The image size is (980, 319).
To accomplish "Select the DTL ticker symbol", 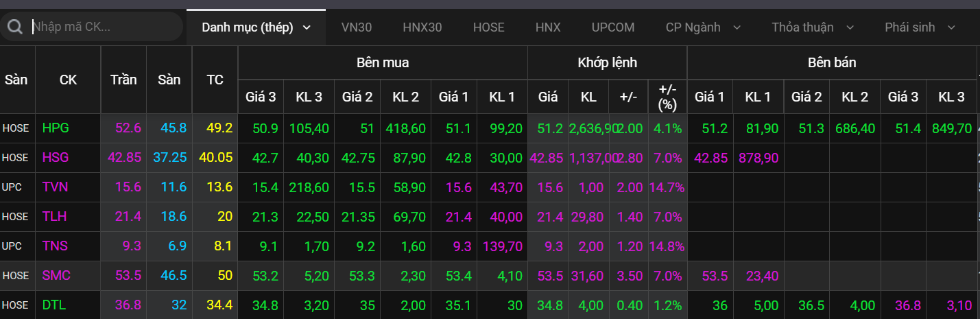I will pos(54,305).
